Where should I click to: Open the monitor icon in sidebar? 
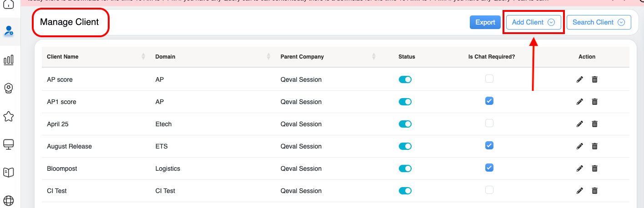pyautogui.click(x=9, y=144)
